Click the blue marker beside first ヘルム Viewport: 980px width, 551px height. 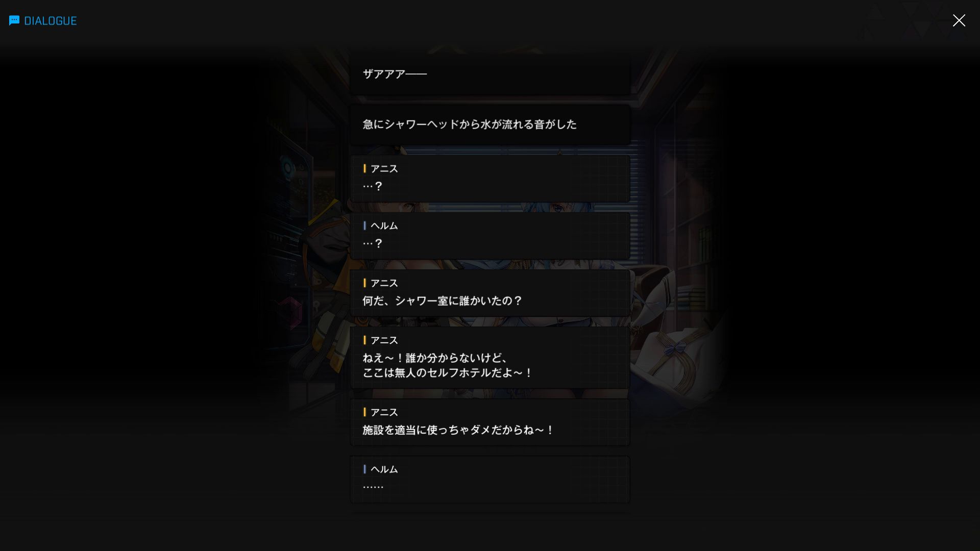[x=364, y=226]
